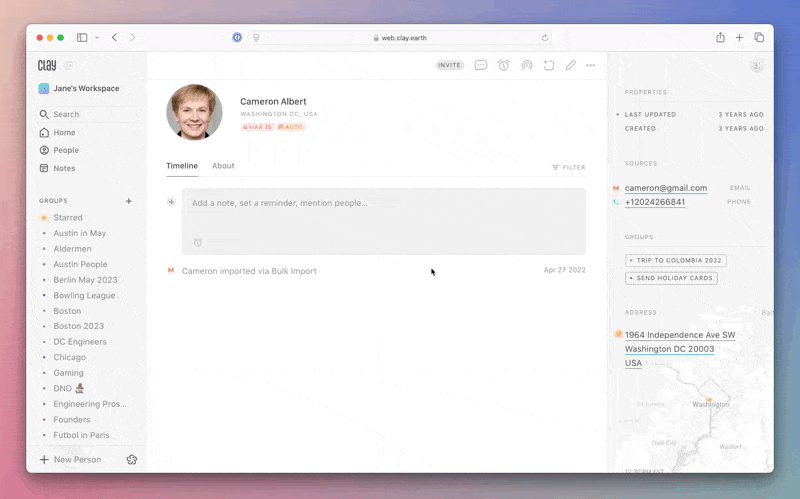Click Cameron Albert's profile photo

pyautogui.click(x=194, y=112)
